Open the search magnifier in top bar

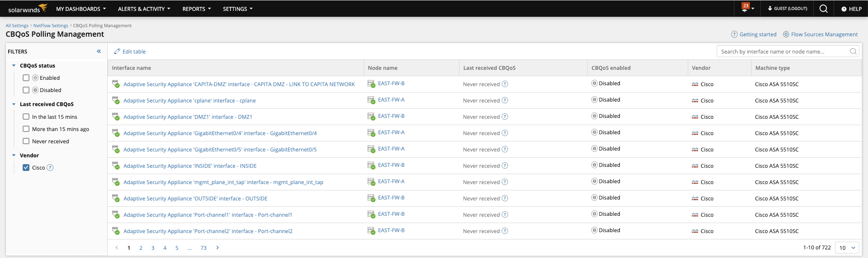(824, 9)
